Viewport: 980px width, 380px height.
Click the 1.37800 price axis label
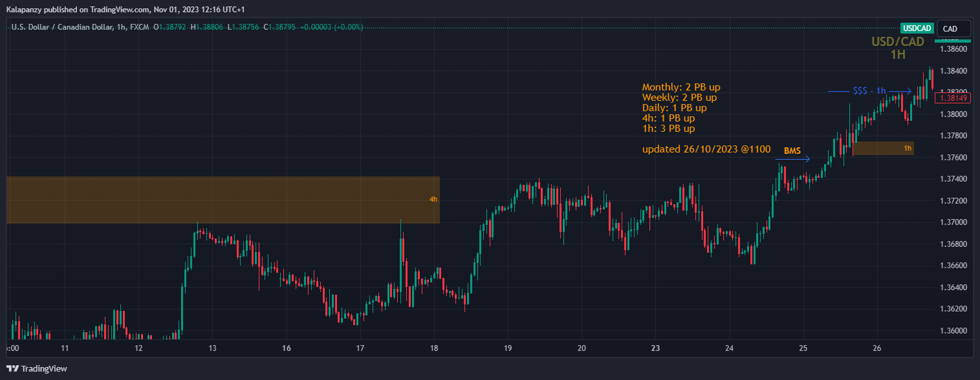[x=953, y=136]
